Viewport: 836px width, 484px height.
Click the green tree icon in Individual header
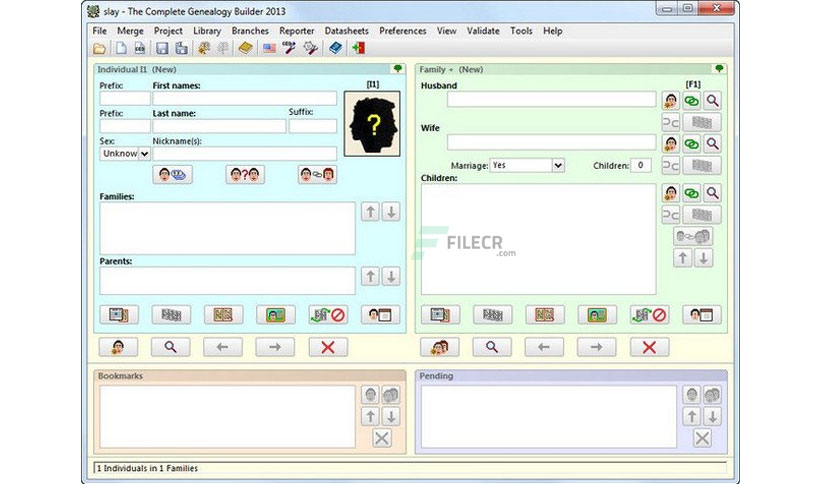(x=398, y=69)
